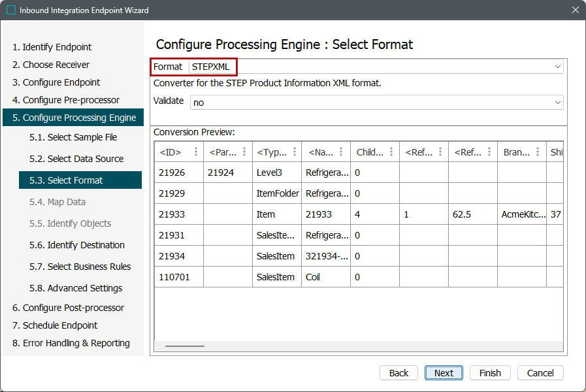
Task: Open the <ID> column options menu
Action: coord(195,152)
